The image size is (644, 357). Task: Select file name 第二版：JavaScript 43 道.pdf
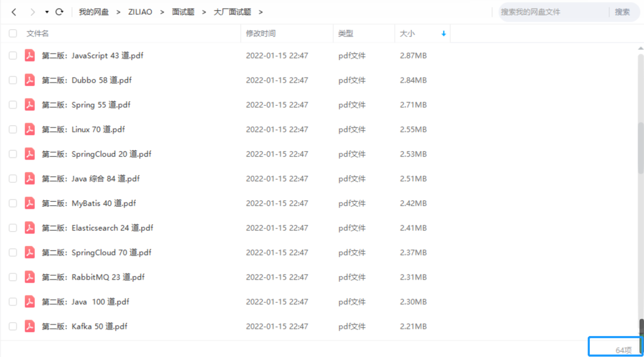(93, 55)
